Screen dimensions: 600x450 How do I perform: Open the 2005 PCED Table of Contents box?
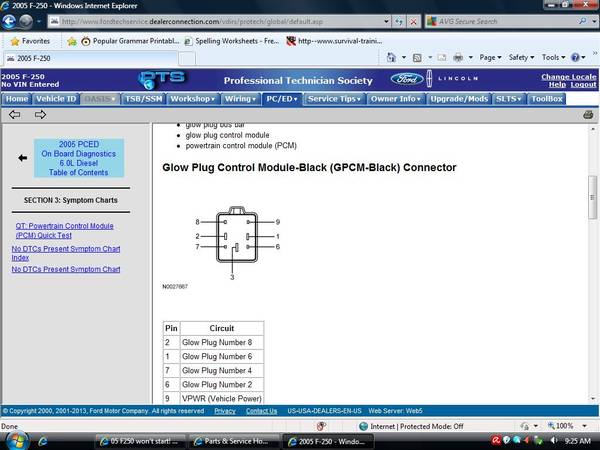(x=79, y=158)
